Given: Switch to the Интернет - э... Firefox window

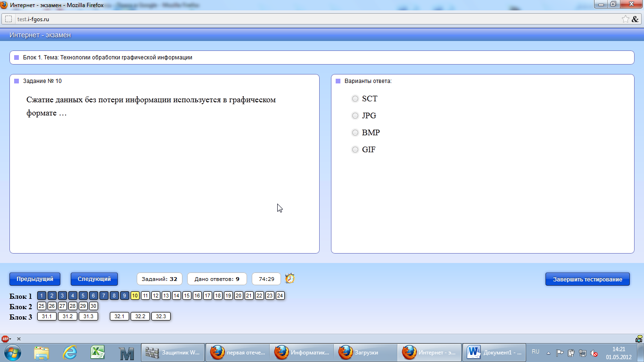Looking at the screenshot, I should pos(430,353).
